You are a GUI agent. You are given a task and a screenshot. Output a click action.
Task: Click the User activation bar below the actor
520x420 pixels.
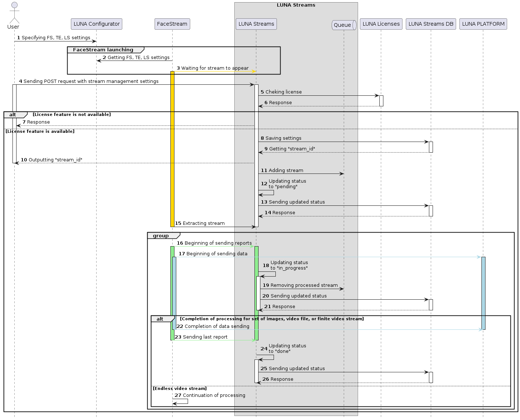tap(15, 121)
